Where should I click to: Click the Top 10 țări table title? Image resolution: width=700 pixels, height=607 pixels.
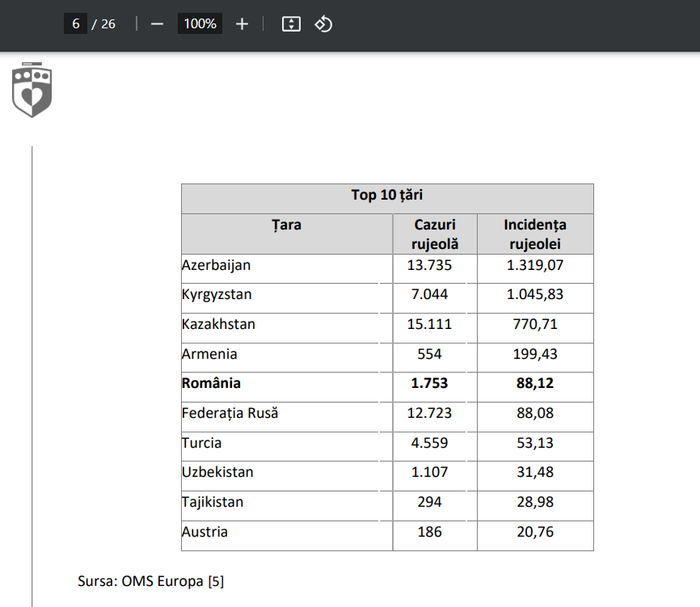(387, 195)
